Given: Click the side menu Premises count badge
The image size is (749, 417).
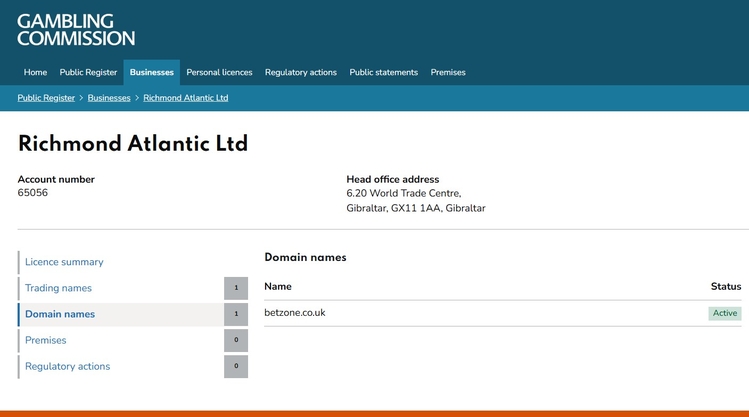Looking at the screenshot, I should pyautogui.click(x=236, y=340).
